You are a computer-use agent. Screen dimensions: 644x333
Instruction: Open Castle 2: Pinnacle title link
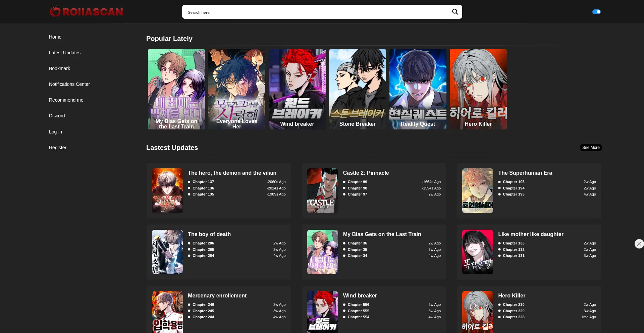[366, 173]
